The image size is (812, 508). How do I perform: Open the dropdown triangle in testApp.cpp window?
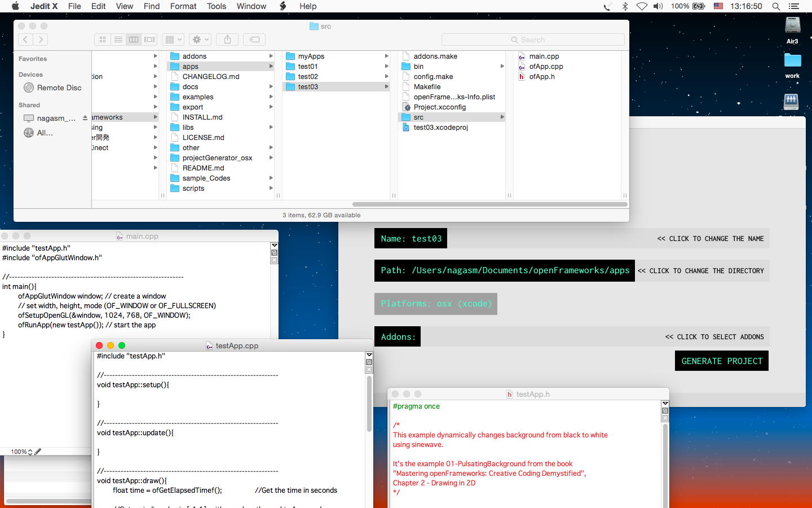pos(369,355)
